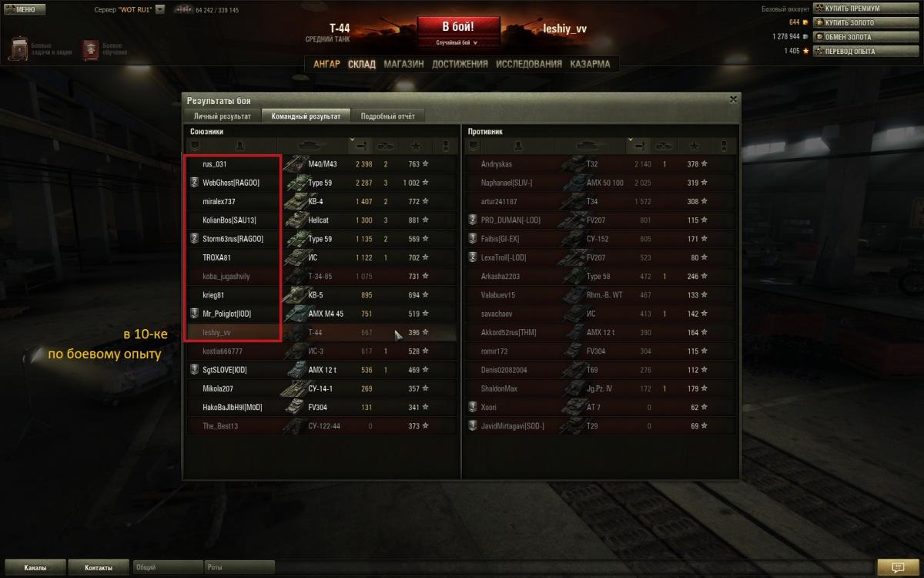Switch to the Личный результат tab

pyautogui.click(x=223, y=116)
